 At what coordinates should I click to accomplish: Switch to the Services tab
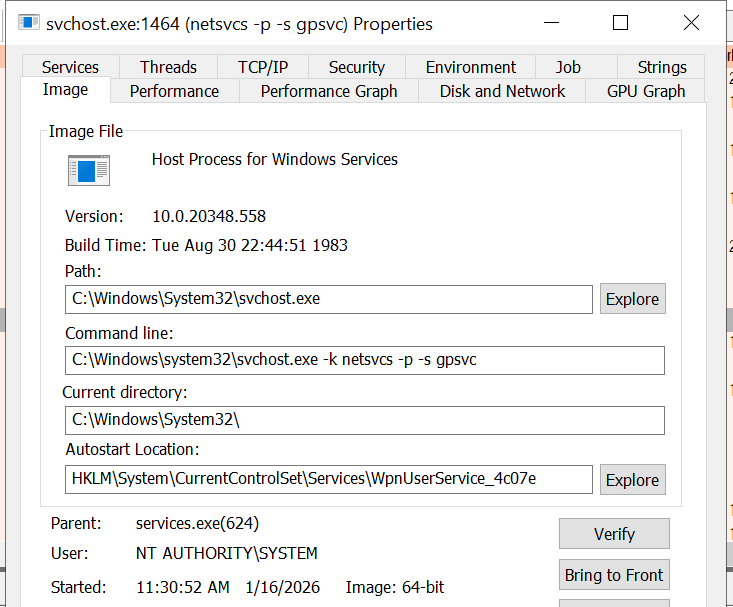(70, 67)
